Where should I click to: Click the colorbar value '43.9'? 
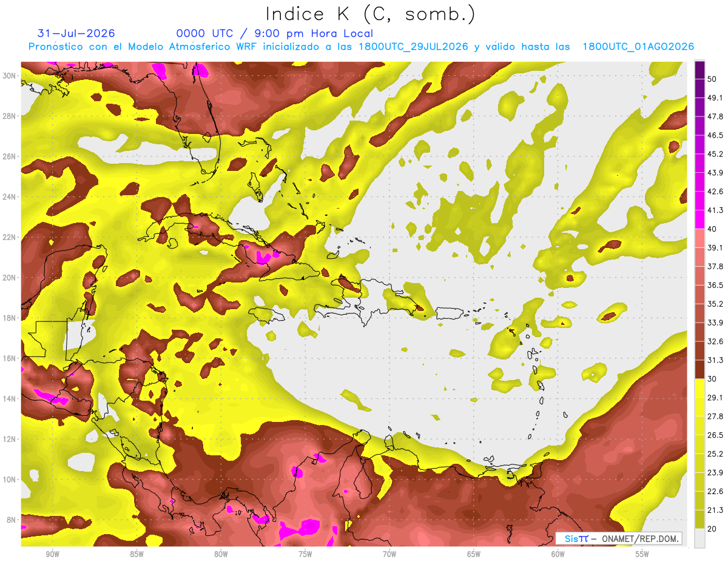coord(716,173)
